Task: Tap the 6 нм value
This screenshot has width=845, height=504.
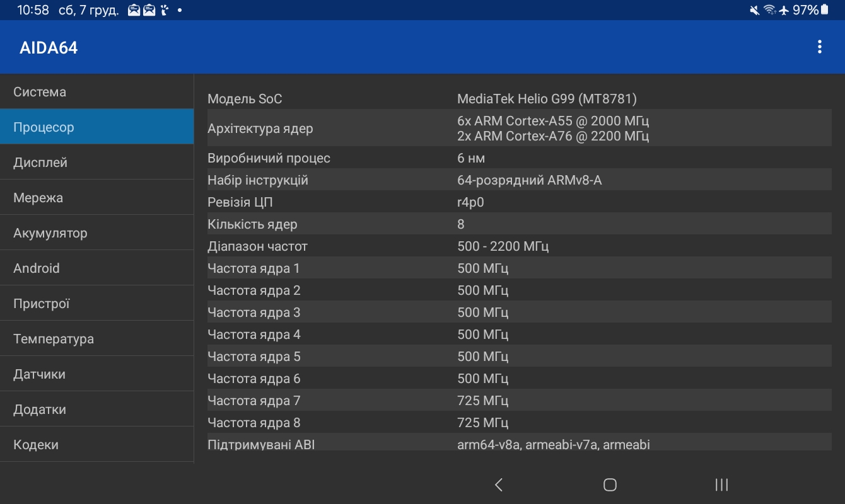Action: (471, 158)
